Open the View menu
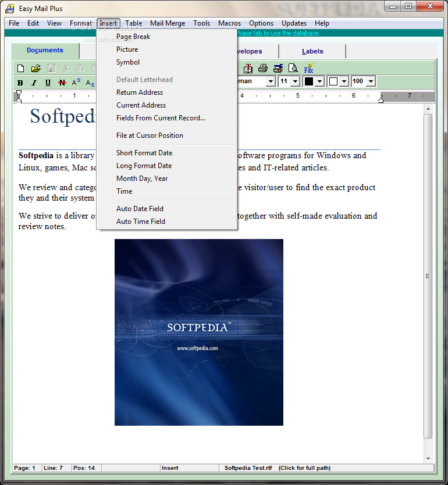Viewport: 448px width, 485px height. pyautogui.click(x=54, y=23)
